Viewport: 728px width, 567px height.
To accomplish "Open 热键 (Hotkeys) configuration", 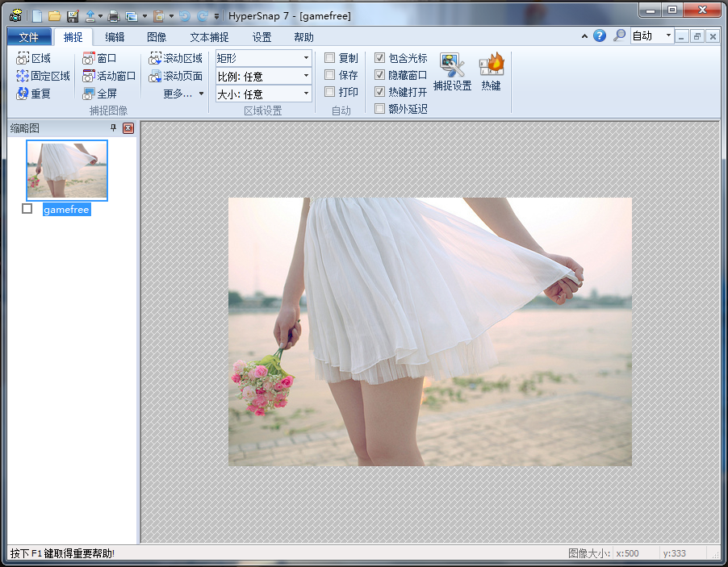I will click(491, 71).
